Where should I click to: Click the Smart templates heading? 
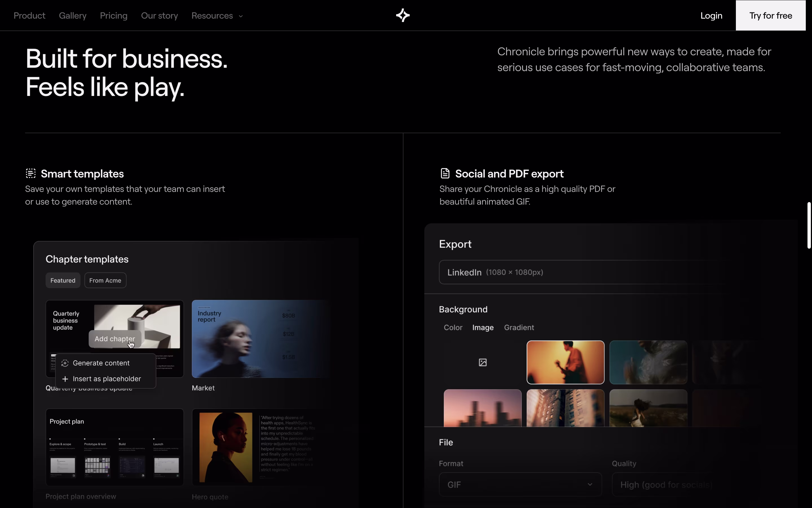[x=82, y=174]
